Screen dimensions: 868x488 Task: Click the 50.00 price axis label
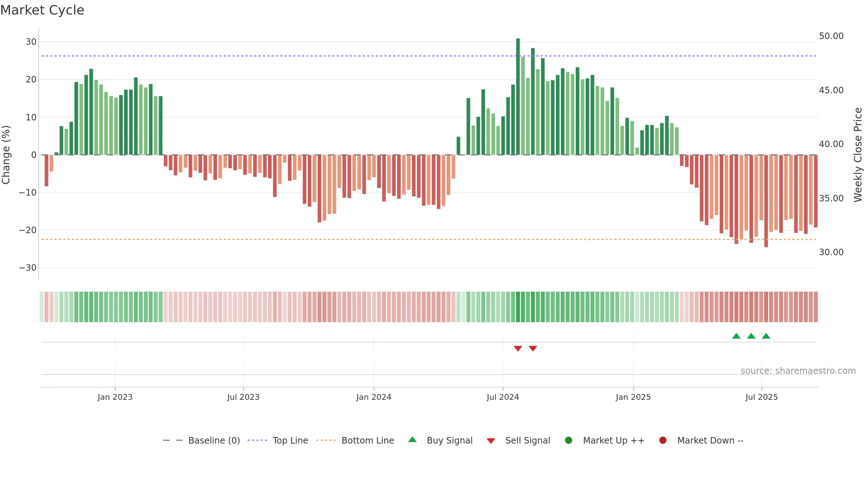pyautogui.click(x=831, y=36)
